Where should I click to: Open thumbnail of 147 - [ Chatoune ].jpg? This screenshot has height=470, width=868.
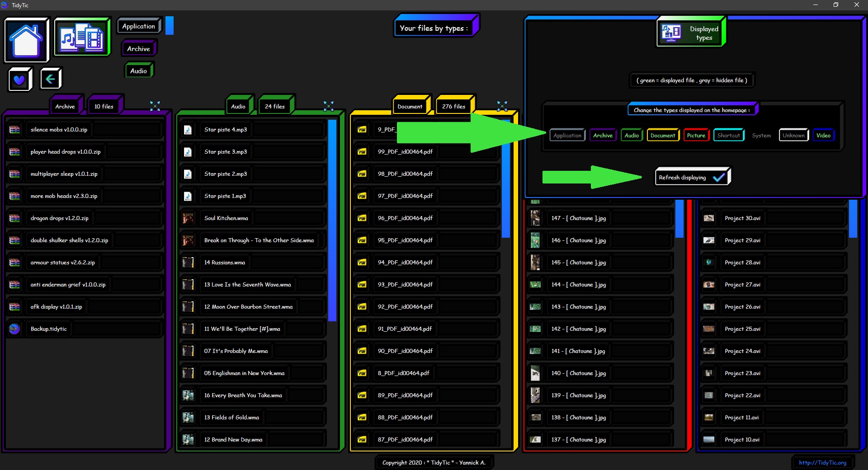(535, 218)
